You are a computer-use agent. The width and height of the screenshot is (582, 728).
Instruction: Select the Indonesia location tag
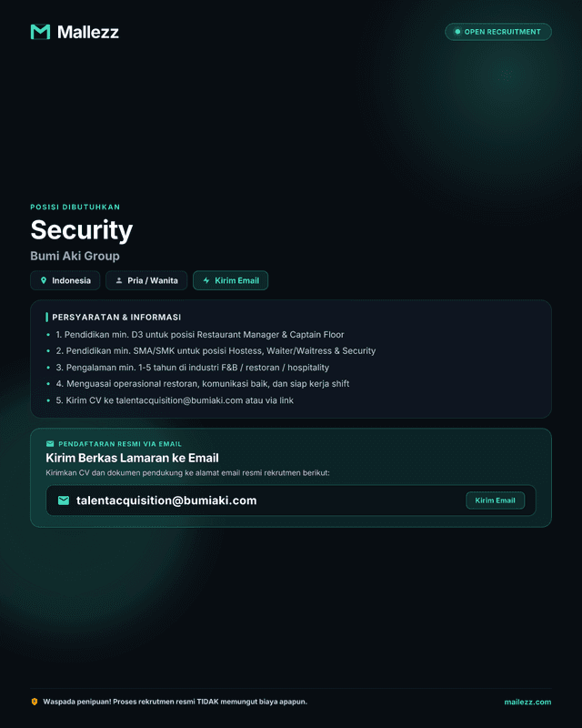pyautogui.click(x=65, y=280)
